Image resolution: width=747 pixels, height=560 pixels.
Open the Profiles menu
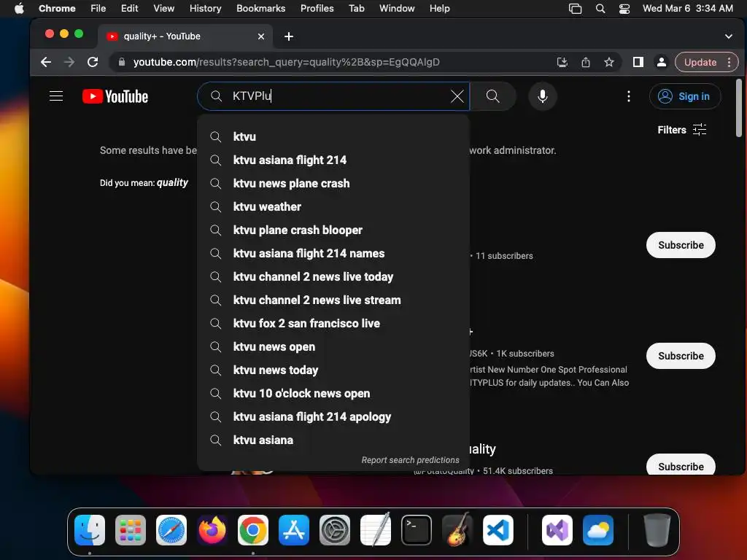(x=317, y=9)
